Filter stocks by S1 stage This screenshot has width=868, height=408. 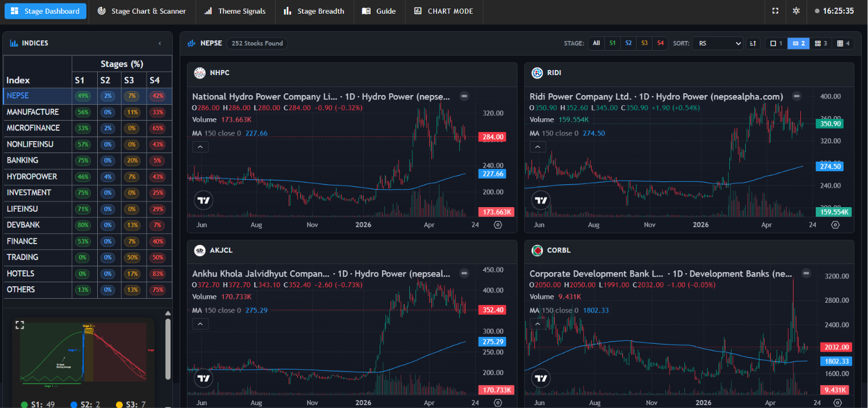[612, 43]
